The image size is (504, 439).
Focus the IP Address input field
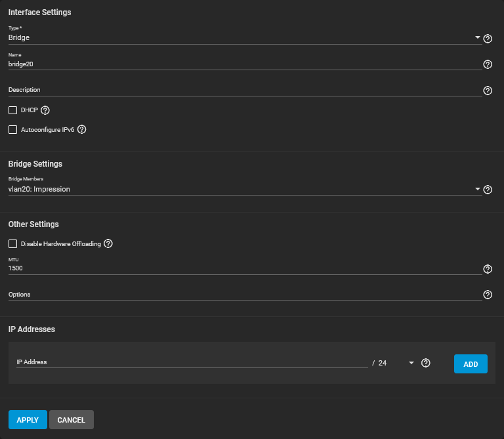pyautogui.click(x=192, y=362)
